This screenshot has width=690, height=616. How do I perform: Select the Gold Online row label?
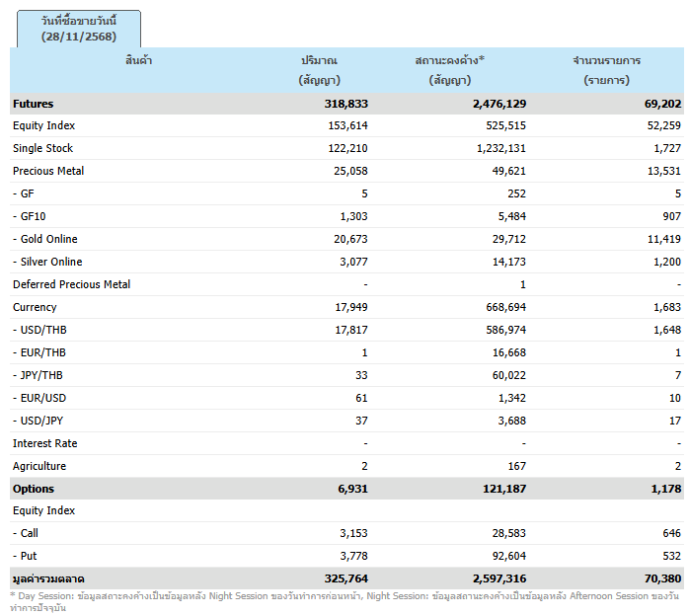45,240
